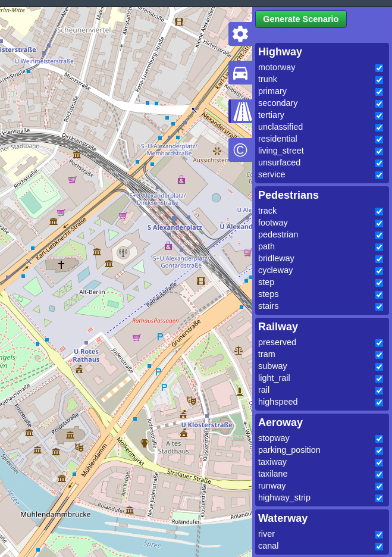Open the vehicles car tab
Viewport: 392px width, 557px height.
tap(240, 73)
